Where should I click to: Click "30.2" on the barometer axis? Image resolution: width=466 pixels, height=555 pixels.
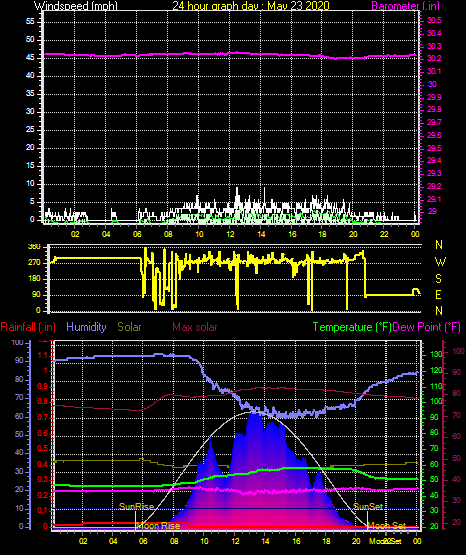(434, 58)
